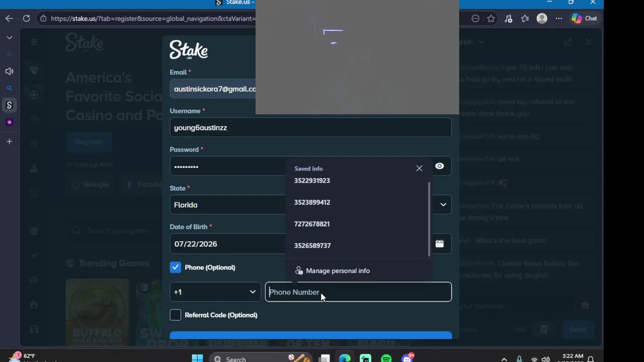Viewport: 644px width, 362px height.
Task: Click the taskbar microphone icon
Action: point(519,359)
